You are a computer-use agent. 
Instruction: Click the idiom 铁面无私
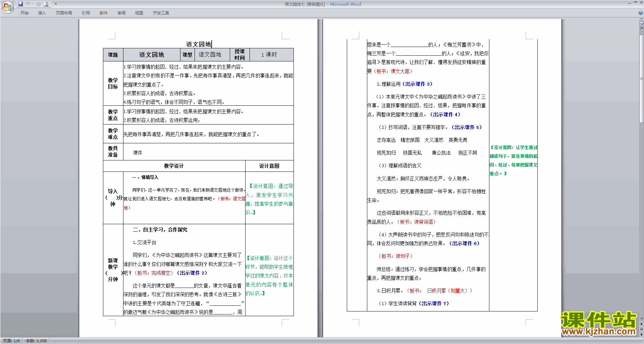(x=412, y=153)
